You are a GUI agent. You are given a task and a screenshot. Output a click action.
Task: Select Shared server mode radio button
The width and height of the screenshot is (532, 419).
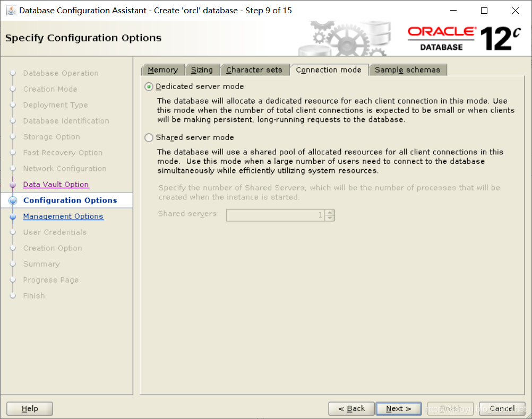click(149, 137)
